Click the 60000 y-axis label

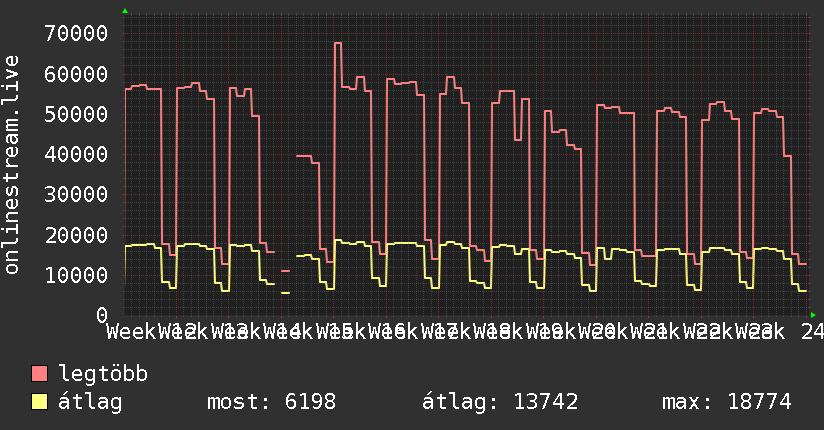pos(76,74)
